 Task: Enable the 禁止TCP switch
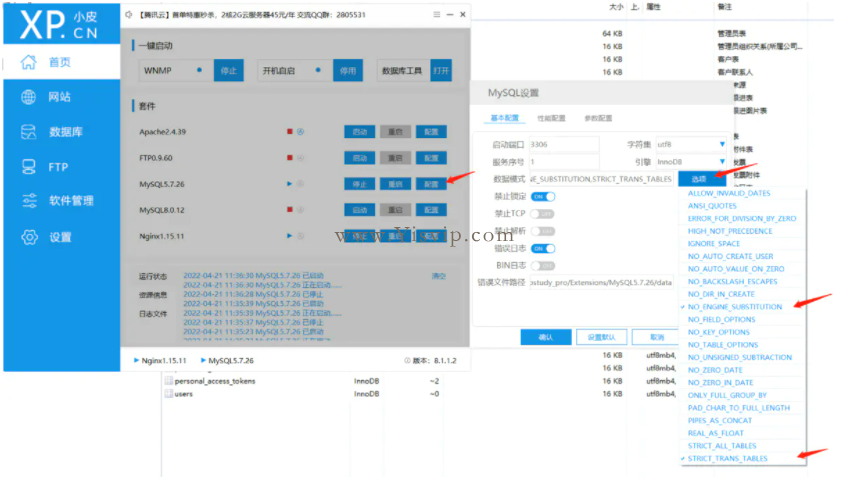pyautogui.click(x=542, y=214)
